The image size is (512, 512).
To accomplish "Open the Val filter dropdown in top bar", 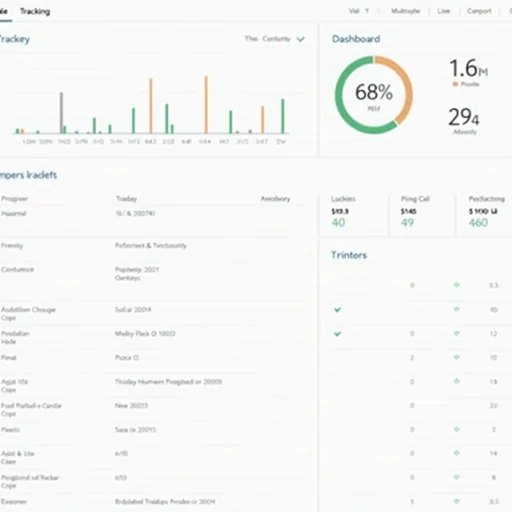I will point(359,11).
